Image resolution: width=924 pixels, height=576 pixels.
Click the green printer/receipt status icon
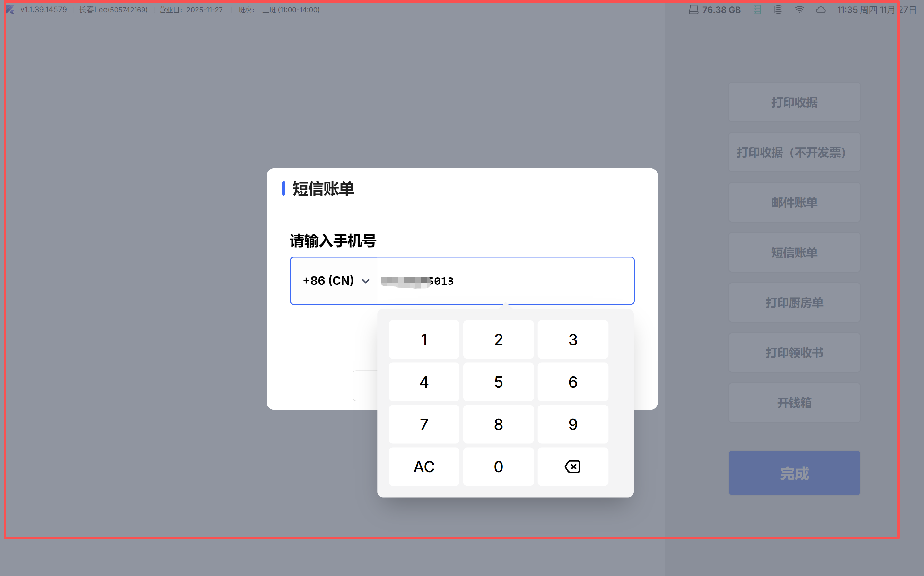(757, 10)
